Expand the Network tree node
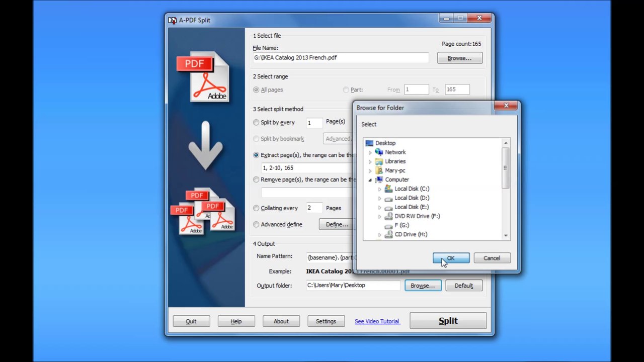The height and width of the screenshot is (362, 644). pos(370,152)
